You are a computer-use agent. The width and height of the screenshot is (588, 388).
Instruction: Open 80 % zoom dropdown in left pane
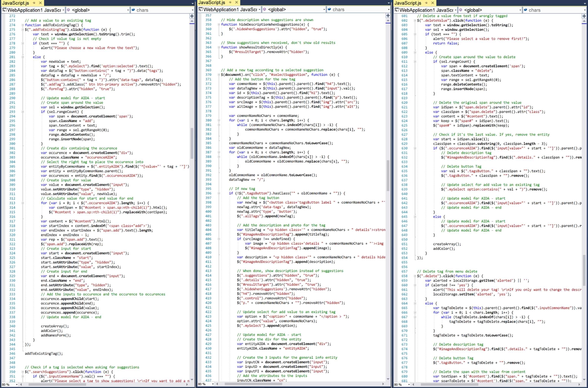tap(17, 385)
